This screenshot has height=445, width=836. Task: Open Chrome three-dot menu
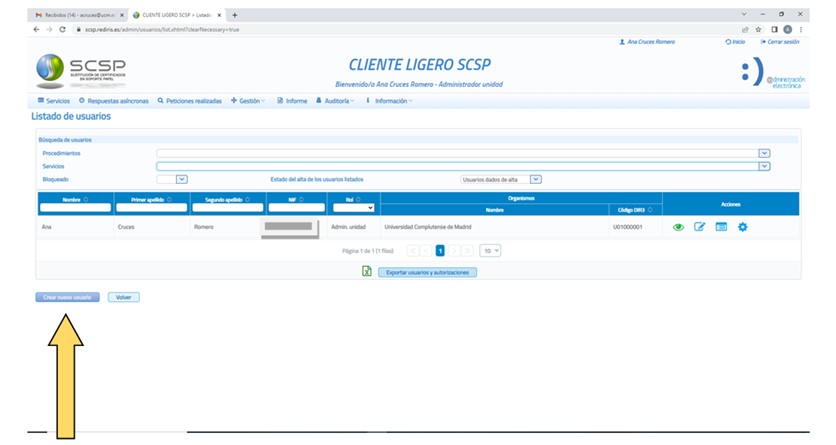pos(800,30)
